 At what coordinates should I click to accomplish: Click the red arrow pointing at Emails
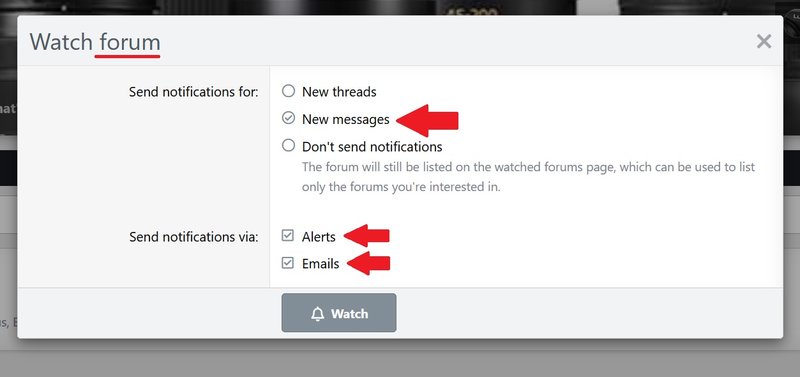(368, 263)
